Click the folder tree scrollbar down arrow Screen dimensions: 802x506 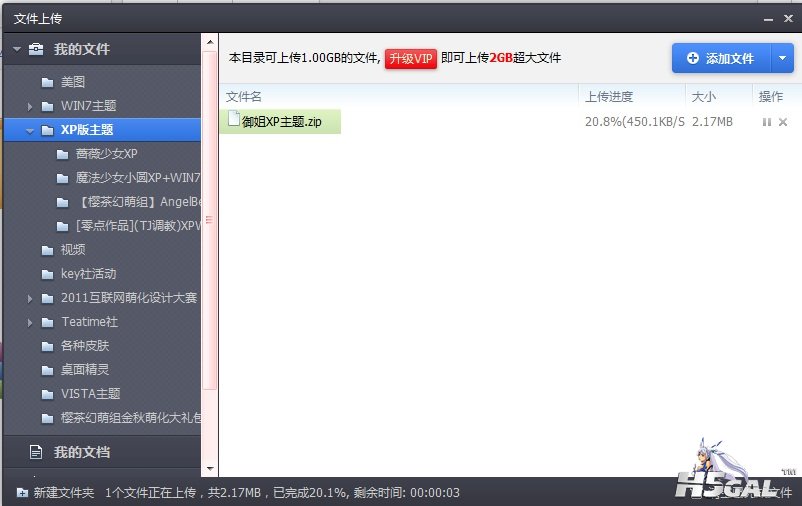coord(210,468)
